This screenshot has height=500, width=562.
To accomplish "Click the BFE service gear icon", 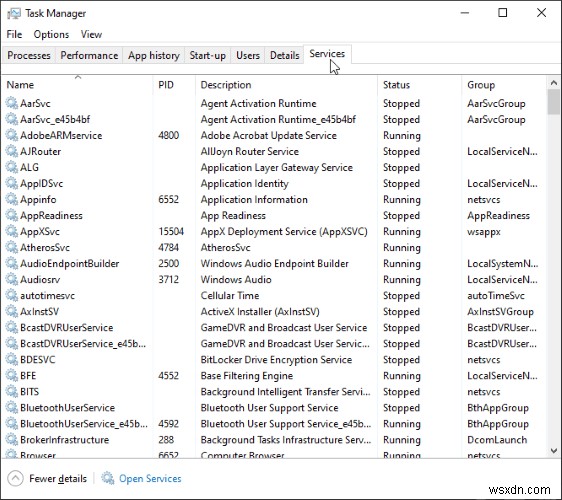I will pos(12,375).
